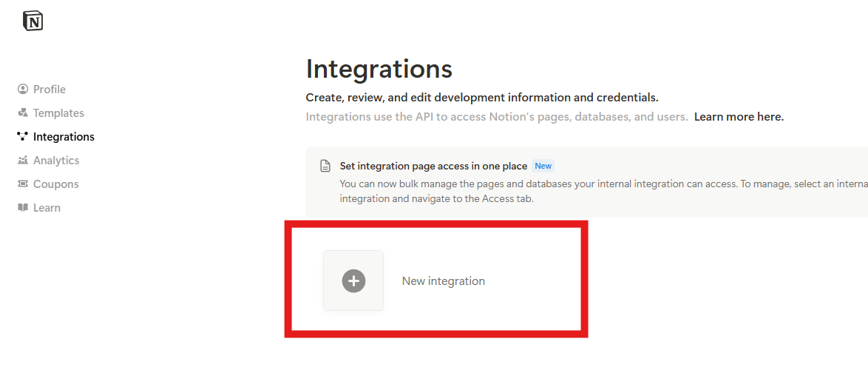Click the Notion logo icon
This screenshot has width=868, height=373.
tap(33, 21)
